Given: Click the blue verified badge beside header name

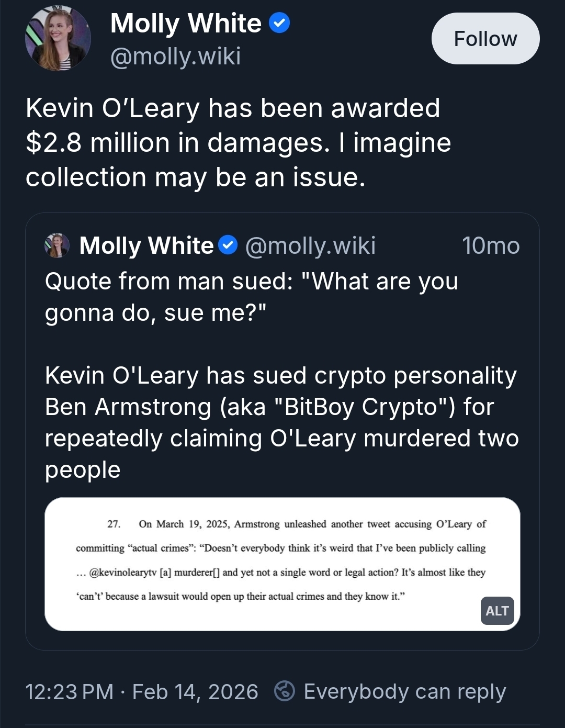Looking at the screenshot, I should coord(279,23).
